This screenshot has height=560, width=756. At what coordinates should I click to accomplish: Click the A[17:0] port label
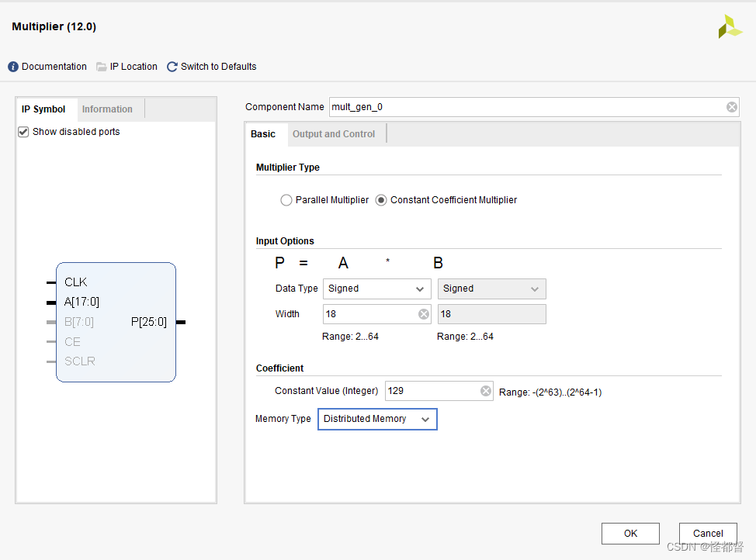[x=81, y=302]
